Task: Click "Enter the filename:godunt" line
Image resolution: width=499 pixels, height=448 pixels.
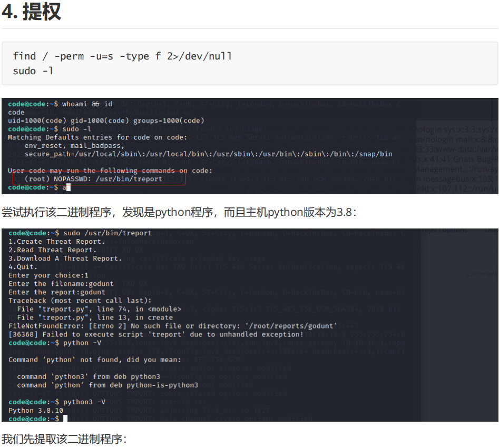Action: click(61, 284)
